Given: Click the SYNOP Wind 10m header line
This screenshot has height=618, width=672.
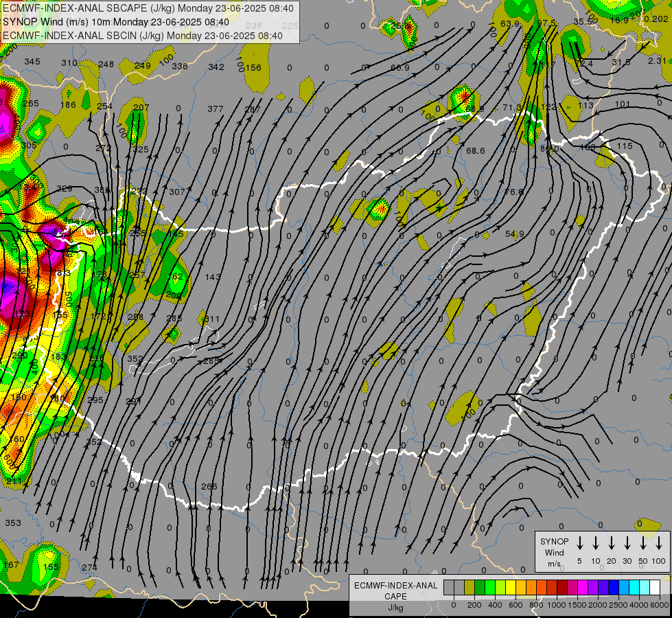Looking at the screenshot, I should 116,22.
